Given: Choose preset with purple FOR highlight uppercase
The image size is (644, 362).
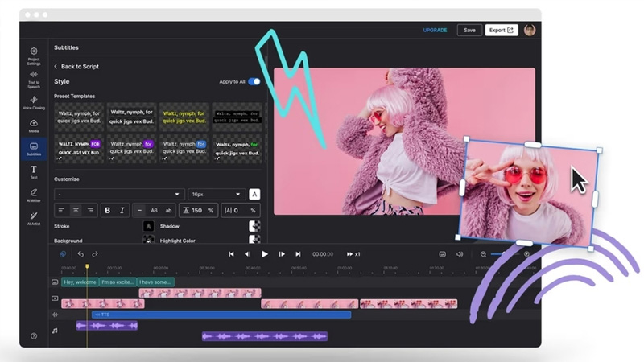Looking at the screenshot, I should 79,148.
